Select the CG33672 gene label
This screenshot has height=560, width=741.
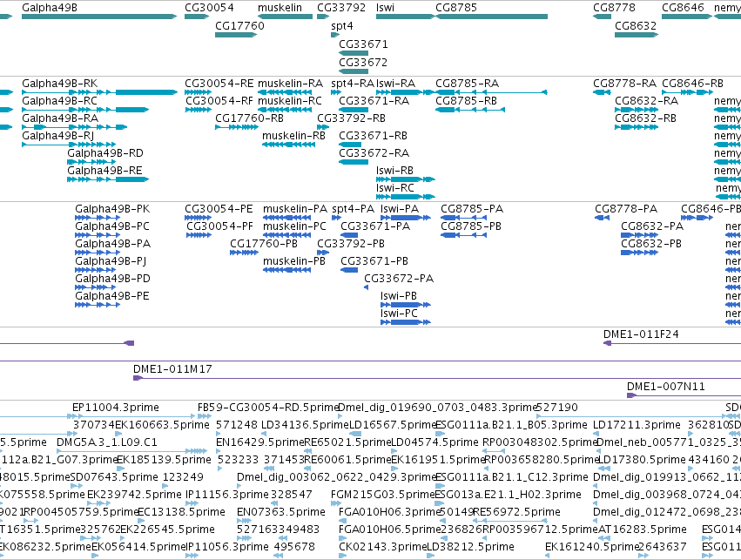tap(363, 63)
